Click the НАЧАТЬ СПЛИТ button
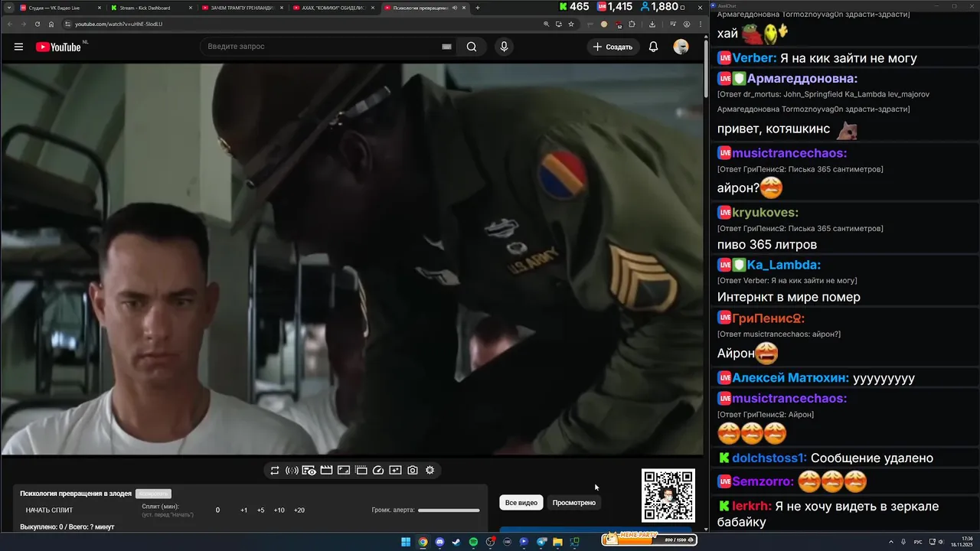The height and width of the screenshot is (551, 980). [x=50, y=510]
